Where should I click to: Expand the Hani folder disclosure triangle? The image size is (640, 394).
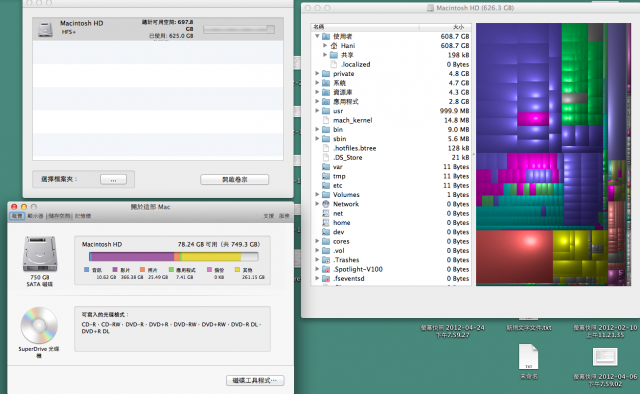325,46
